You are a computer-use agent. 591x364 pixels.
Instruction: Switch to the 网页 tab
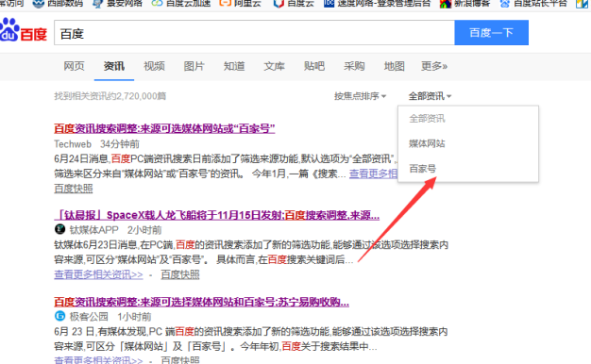pyautogui.click(x=74, y=66)
